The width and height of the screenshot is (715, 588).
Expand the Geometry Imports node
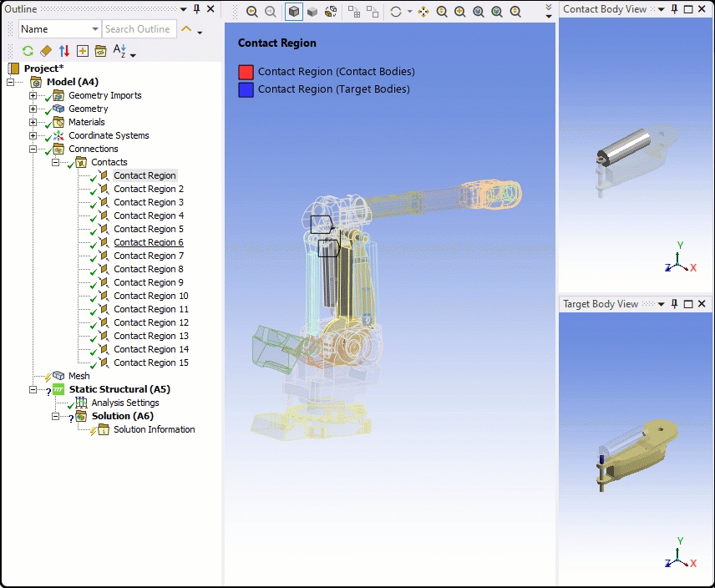tap(33, 95)
